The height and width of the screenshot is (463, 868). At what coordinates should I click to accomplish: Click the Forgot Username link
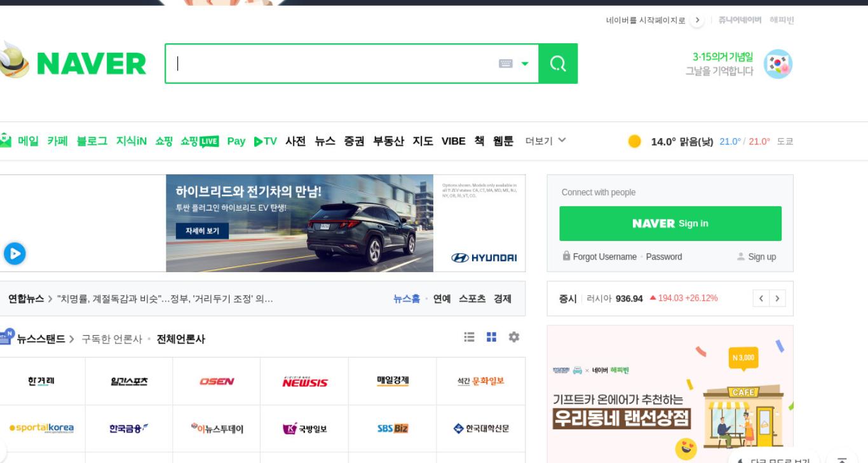(604, 257)
